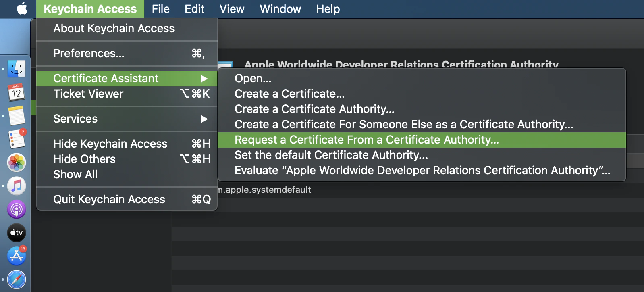Image resolution: width=644 pixels, height=292 pixels.
Task: Open the File menu
Action: (x=160, y=9)
